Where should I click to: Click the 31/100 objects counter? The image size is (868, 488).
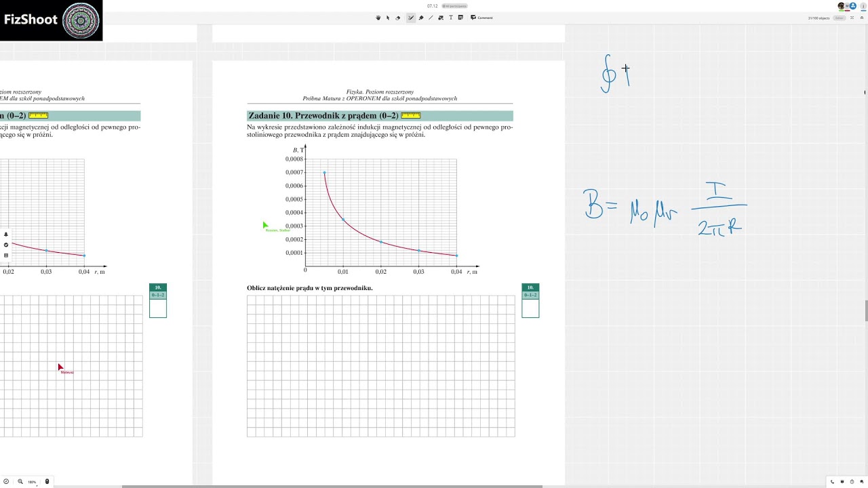[x=818, y=18]
